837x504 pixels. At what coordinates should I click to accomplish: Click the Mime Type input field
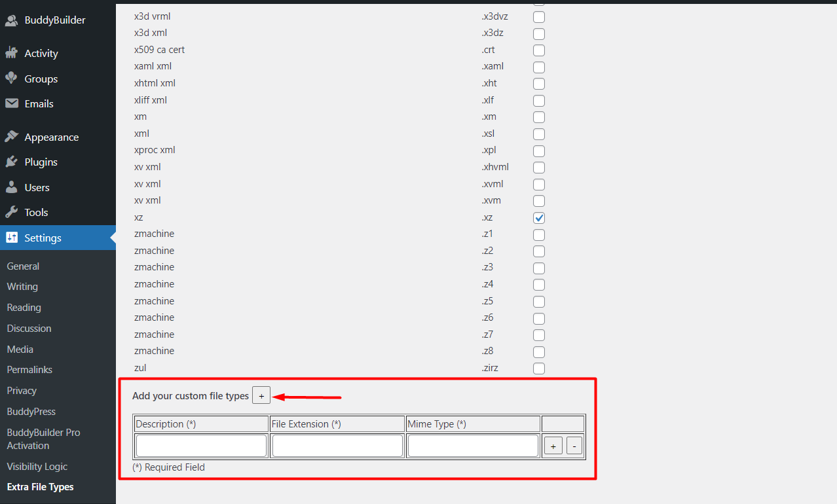point(473,445)
